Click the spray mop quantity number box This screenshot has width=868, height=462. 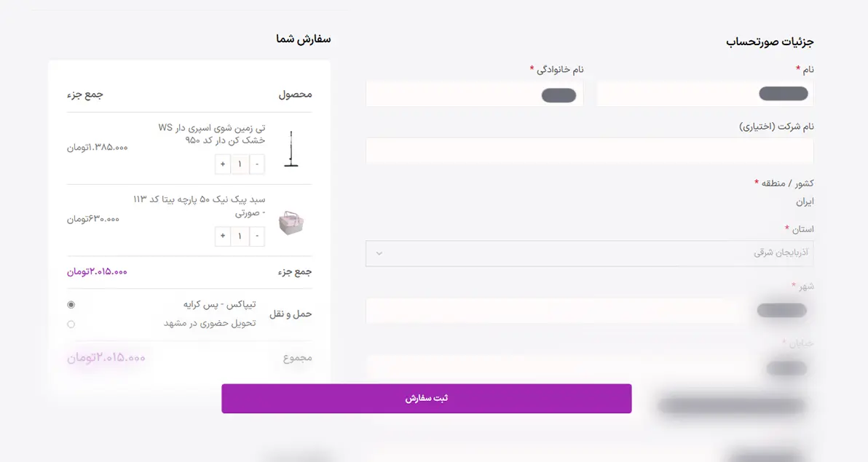point(240,164)
